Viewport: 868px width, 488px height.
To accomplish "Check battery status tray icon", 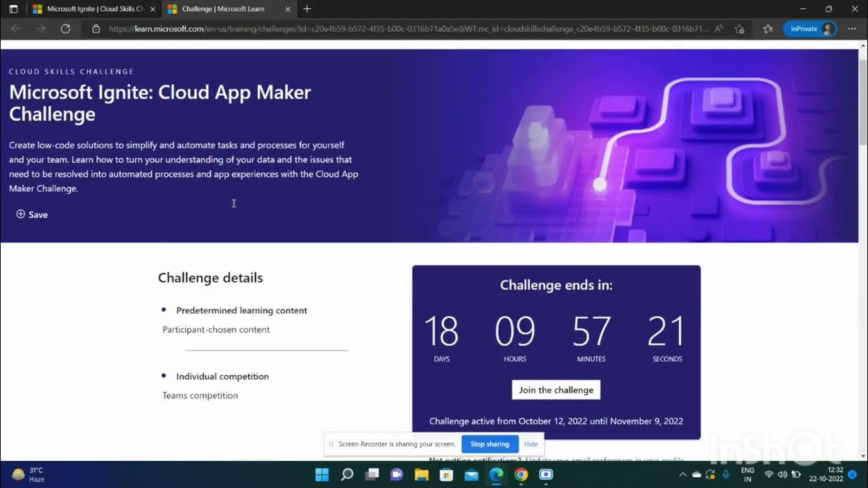I will tap(796, 474).
